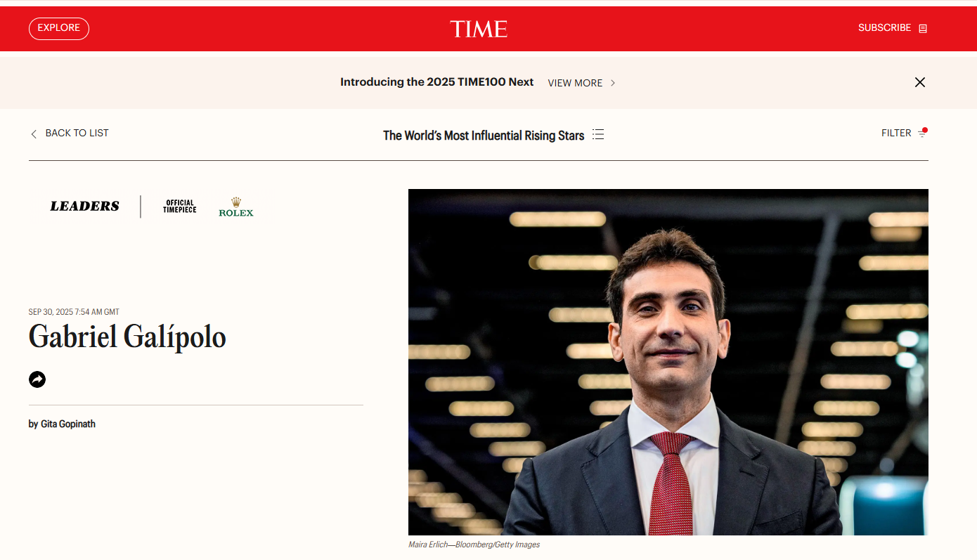
Task: Open the FILTER options
Action: [x=896, y=133]
